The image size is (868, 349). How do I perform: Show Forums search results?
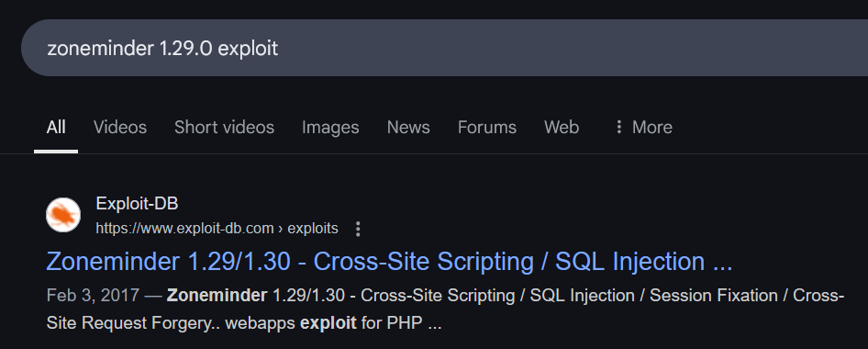point(487,128)
